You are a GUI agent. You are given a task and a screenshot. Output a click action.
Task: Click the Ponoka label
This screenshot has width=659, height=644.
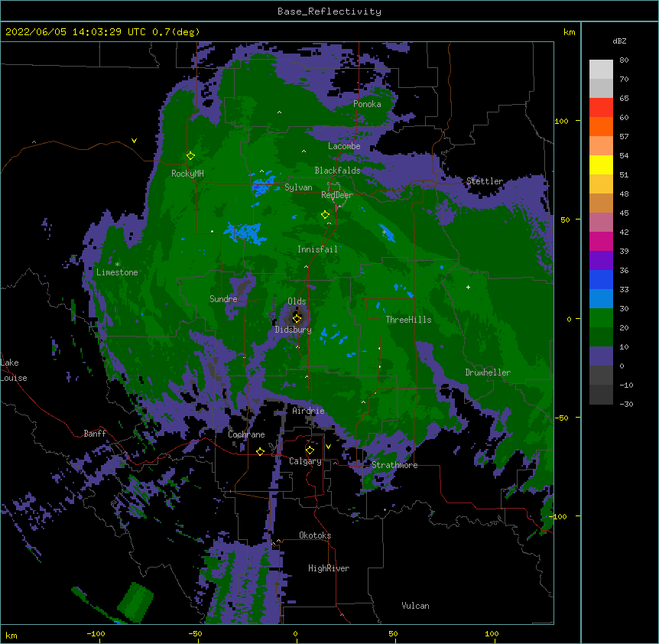point(367,104)
